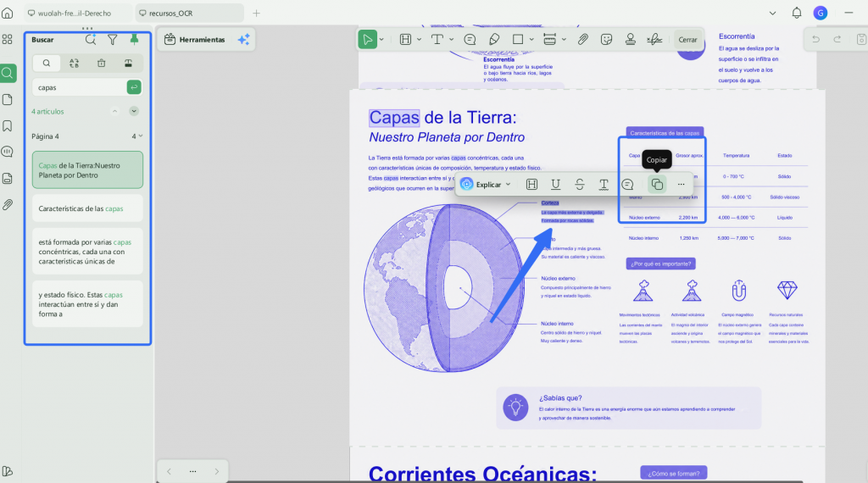868x483 pixels.
Task: Click the '4 artículos' results count
Action: pos(47,111)
